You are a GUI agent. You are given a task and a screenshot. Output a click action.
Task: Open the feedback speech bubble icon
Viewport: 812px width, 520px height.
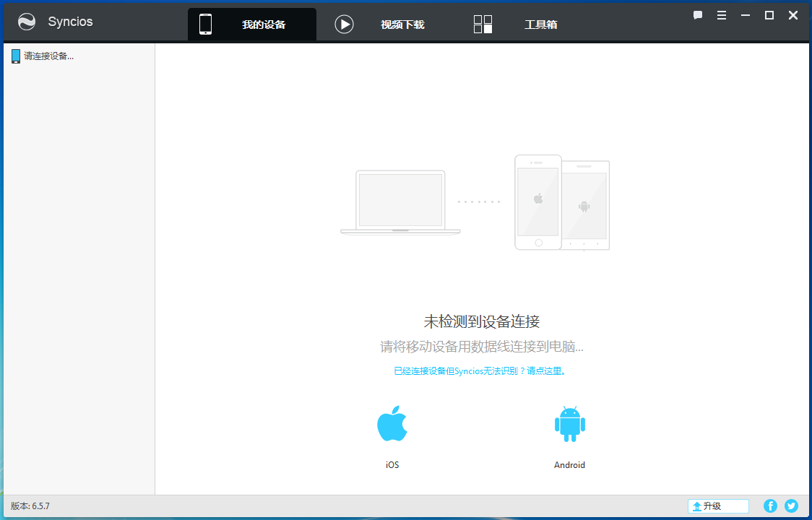[x=698, y=15]
